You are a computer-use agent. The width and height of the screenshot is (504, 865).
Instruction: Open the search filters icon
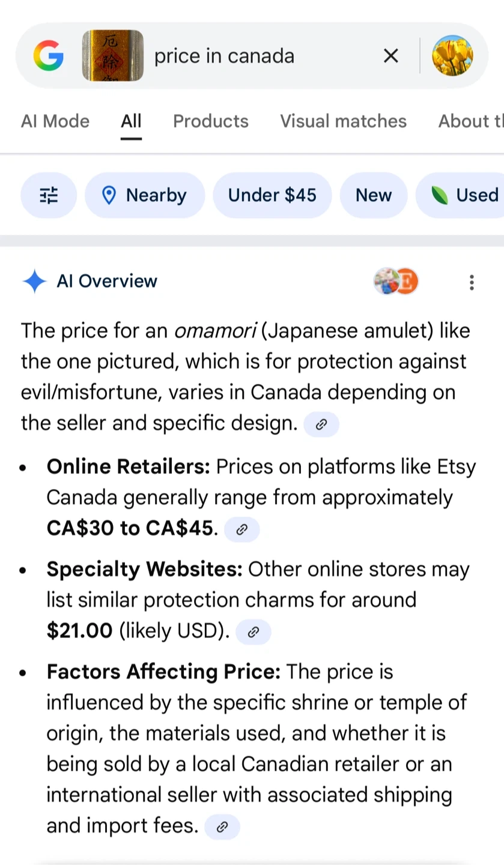[x=49, y=195]
